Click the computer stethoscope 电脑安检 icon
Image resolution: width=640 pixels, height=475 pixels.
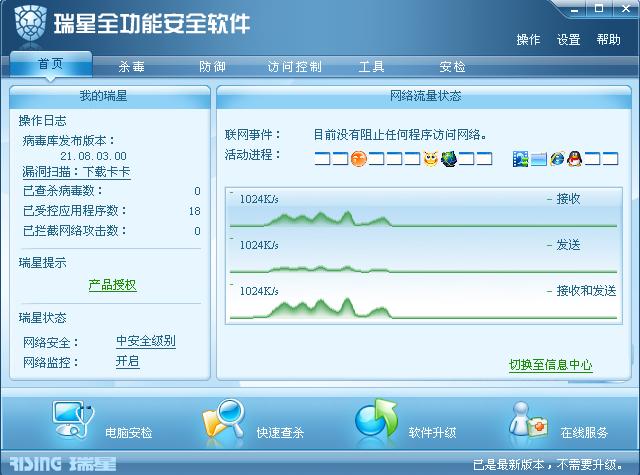73,420
